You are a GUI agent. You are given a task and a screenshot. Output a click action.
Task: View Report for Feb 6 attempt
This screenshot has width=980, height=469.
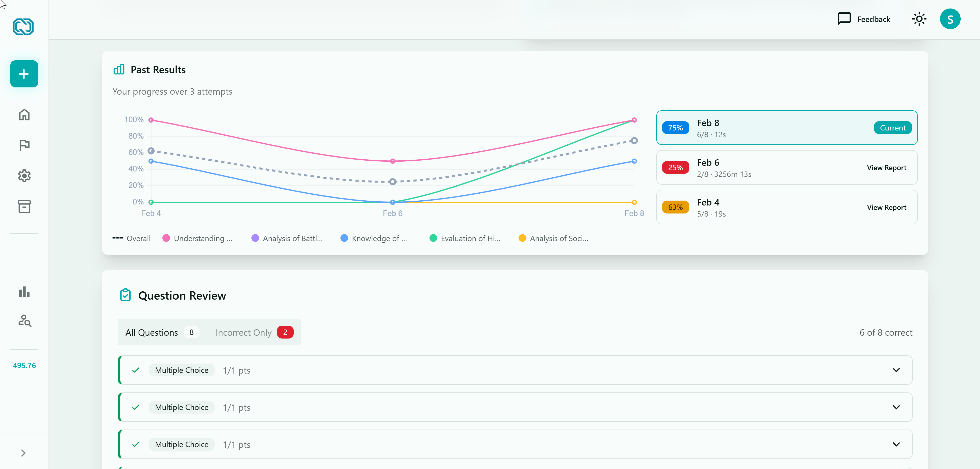886,168
